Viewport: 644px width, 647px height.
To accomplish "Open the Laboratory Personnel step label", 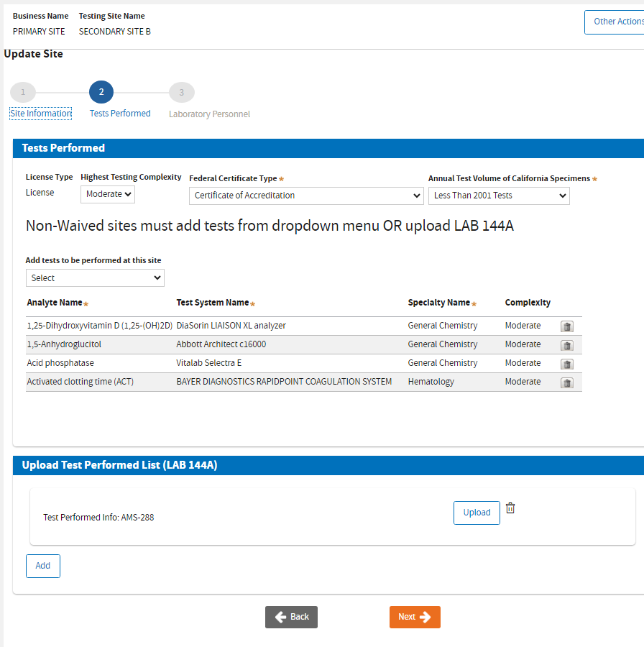I will [x=209, y=114].
